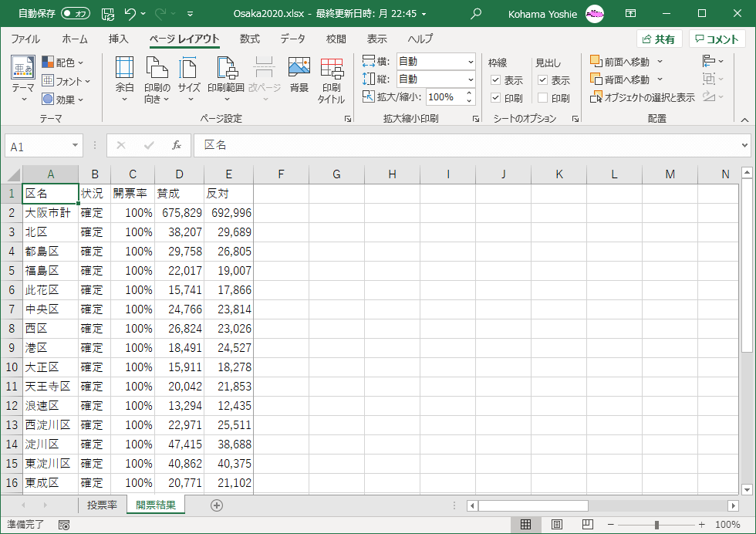
Task: Click the 共有 share button
Action: point(658,39)
